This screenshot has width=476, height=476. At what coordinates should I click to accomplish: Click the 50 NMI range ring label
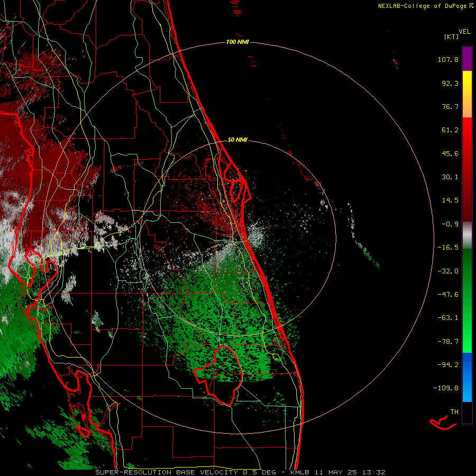237,140
